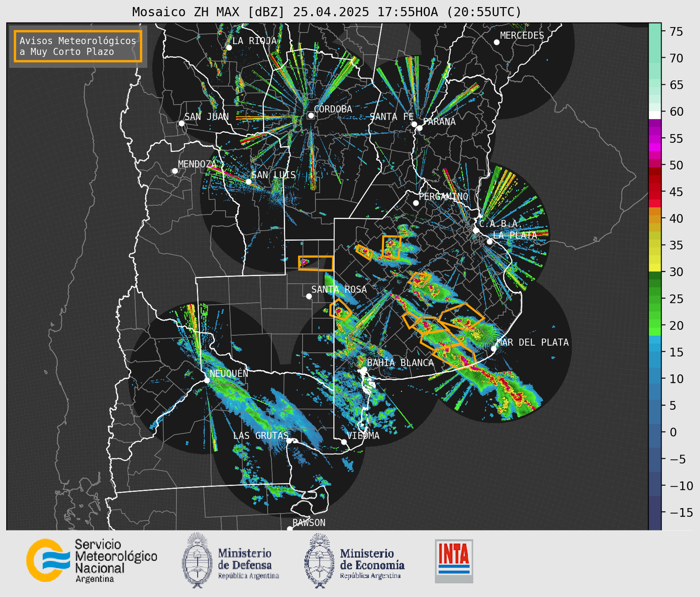Image resolution: width=700 pixels, height=597 pixels.
Task: Click the 0 value on the dBZ scale
Action: point(673,432)
